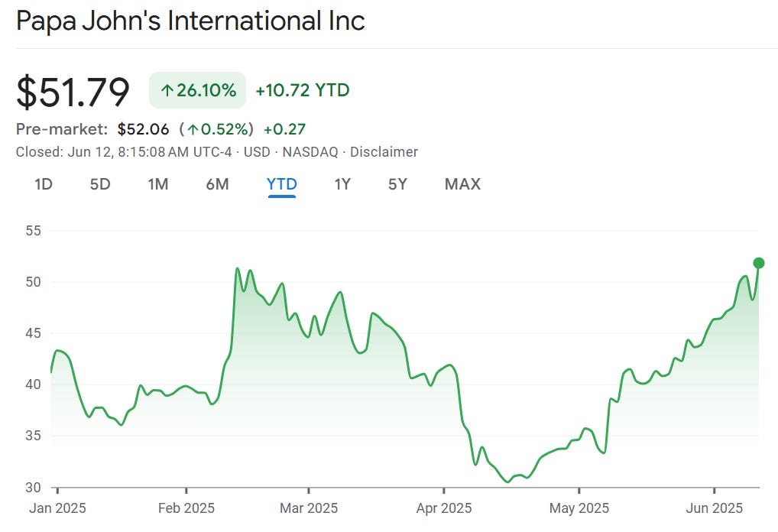
Task: Click the 26.10% gain badge
Action: [197, 90]
